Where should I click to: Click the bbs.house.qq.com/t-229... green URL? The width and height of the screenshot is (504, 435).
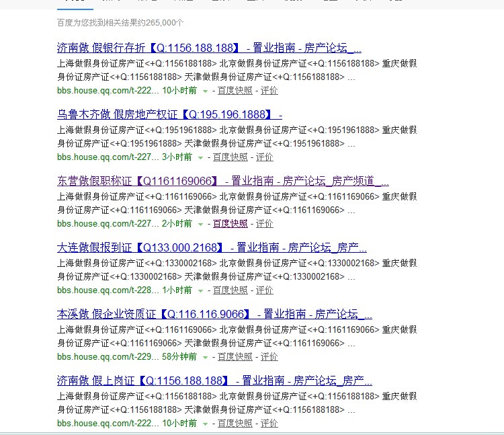[108, 357]
